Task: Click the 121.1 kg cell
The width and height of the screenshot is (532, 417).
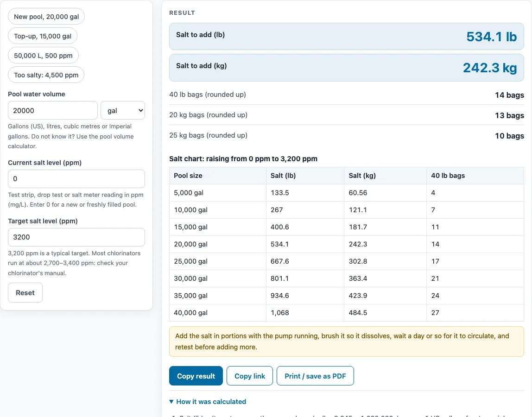Action: click(x=385, y=210)
